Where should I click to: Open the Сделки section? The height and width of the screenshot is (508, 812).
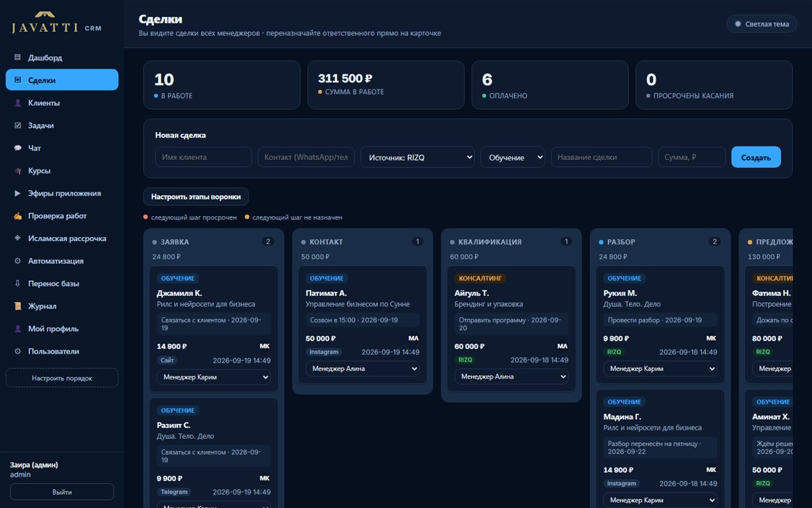coord(62,80)
